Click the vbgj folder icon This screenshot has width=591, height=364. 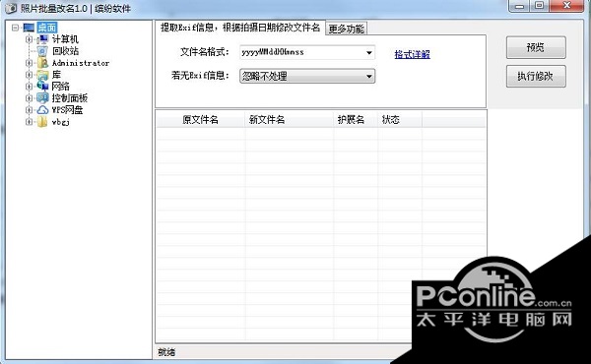[42, 122]
